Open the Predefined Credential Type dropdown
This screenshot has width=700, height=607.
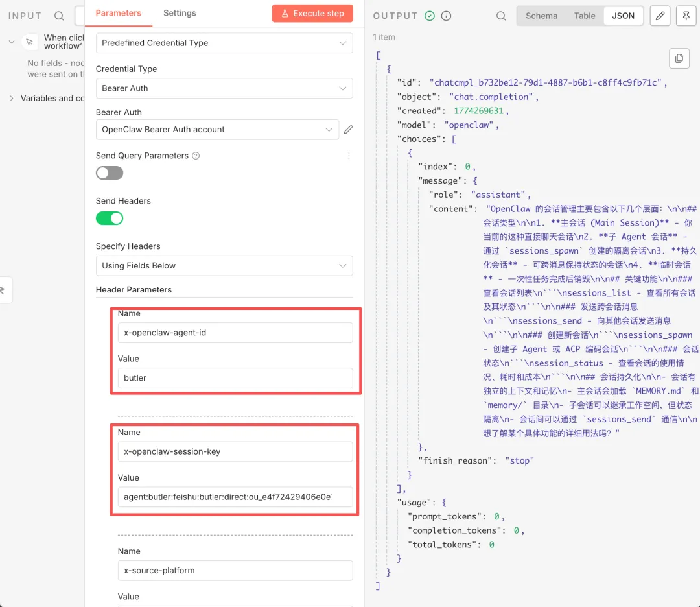click(224, 43)
